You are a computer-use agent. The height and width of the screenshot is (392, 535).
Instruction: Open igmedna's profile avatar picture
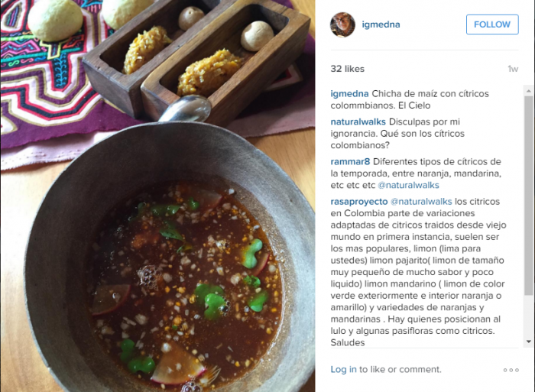pyautogui.click(x=342, y=24)
